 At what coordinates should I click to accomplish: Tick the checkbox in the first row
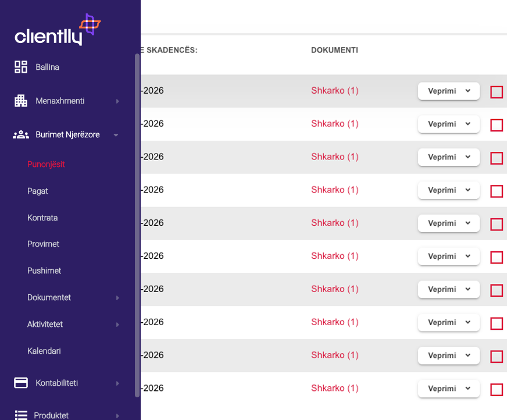pos(497,92)
